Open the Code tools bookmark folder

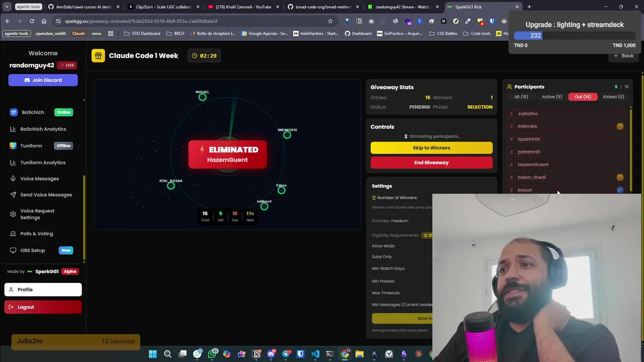click(477, 34)
